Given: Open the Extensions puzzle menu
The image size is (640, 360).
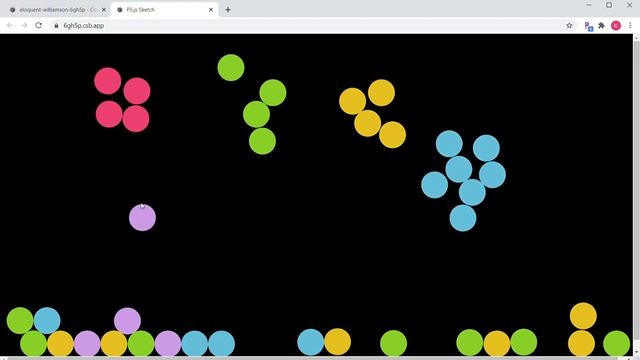Looking at the screenshot, I should [602, 25].
